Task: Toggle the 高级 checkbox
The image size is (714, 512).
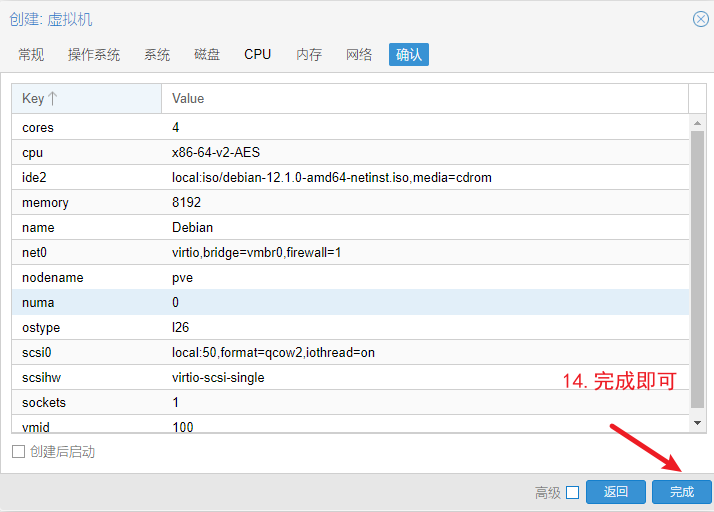Action: coord(572,492)
